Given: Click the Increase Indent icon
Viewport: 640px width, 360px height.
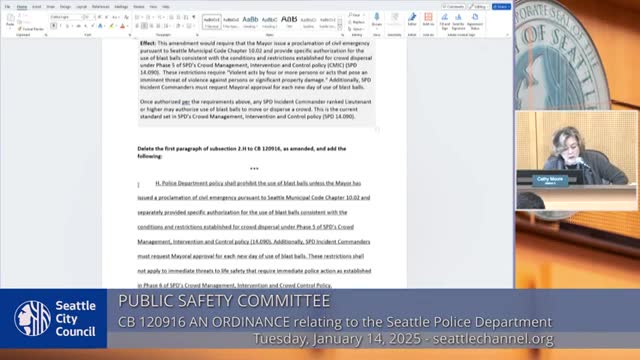Looking at the screenshot, I should click(178, 17).
